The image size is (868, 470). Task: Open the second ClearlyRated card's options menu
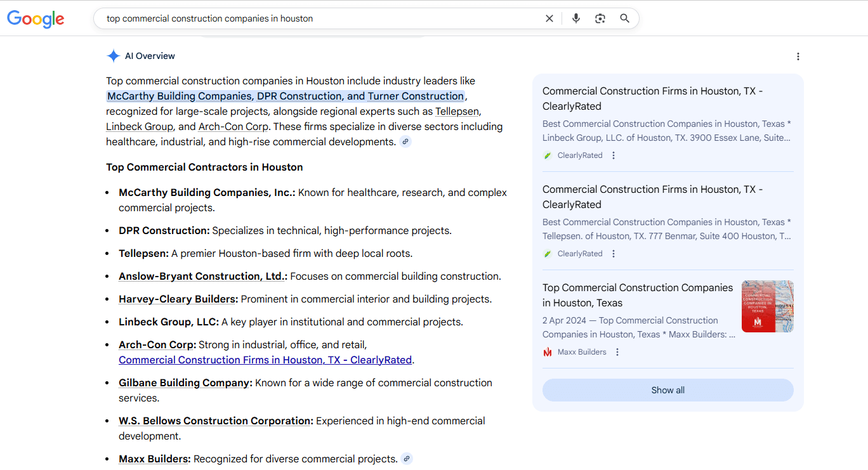pyautogui.click(x=613, y=253)
